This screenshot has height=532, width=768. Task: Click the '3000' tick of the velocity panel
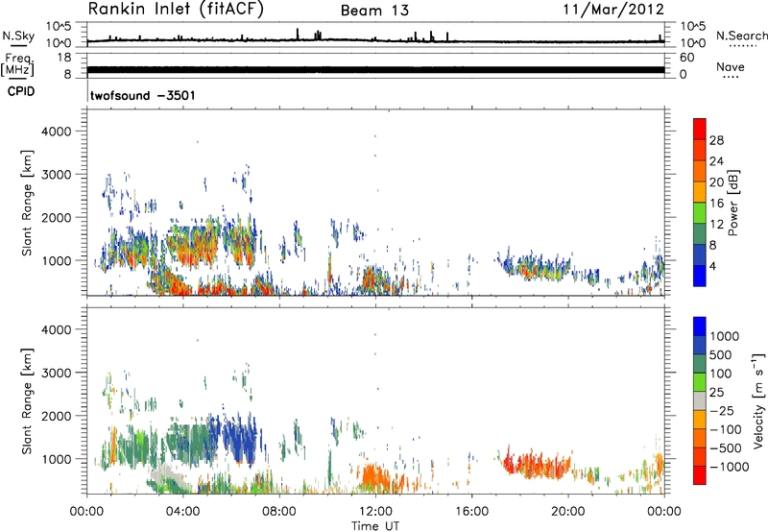click(57, 373)
